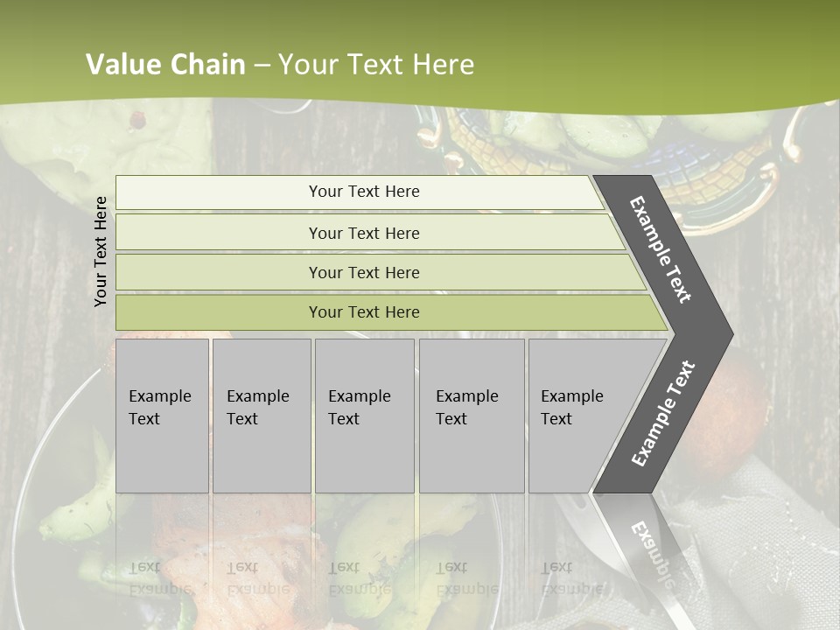Viewport: 840px width, 630px height.
Task: Select the first gray Example Text box
Action: pyautogui.click(x=162, y=416)
